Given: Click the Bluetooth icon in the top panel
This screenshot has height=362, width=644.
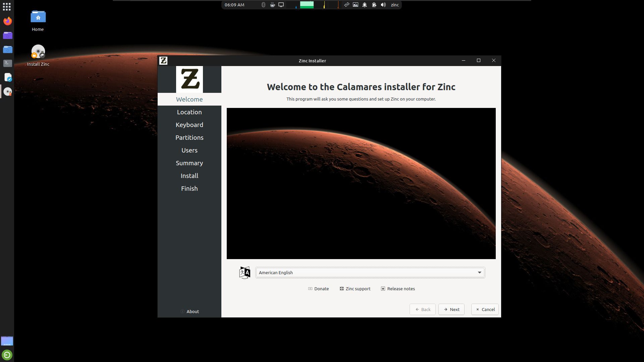Looking at the screenshot, I should (264, 5).
